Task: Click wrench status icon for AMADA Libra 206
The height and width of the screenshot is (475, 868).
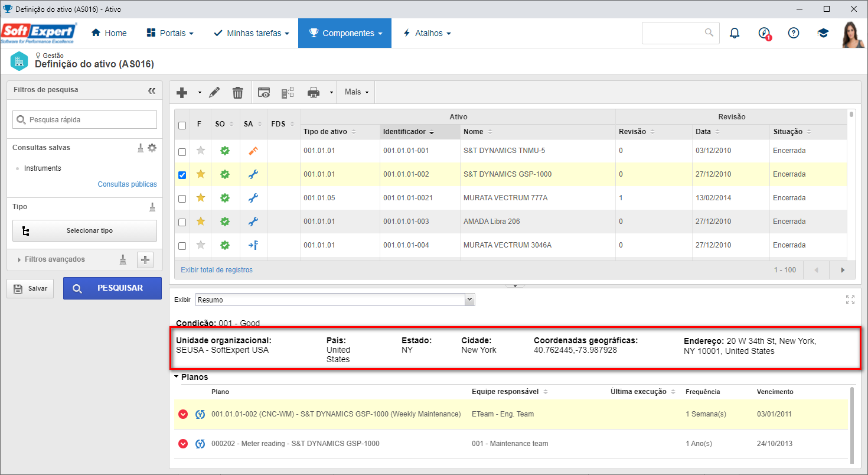Action: point(253,222)
